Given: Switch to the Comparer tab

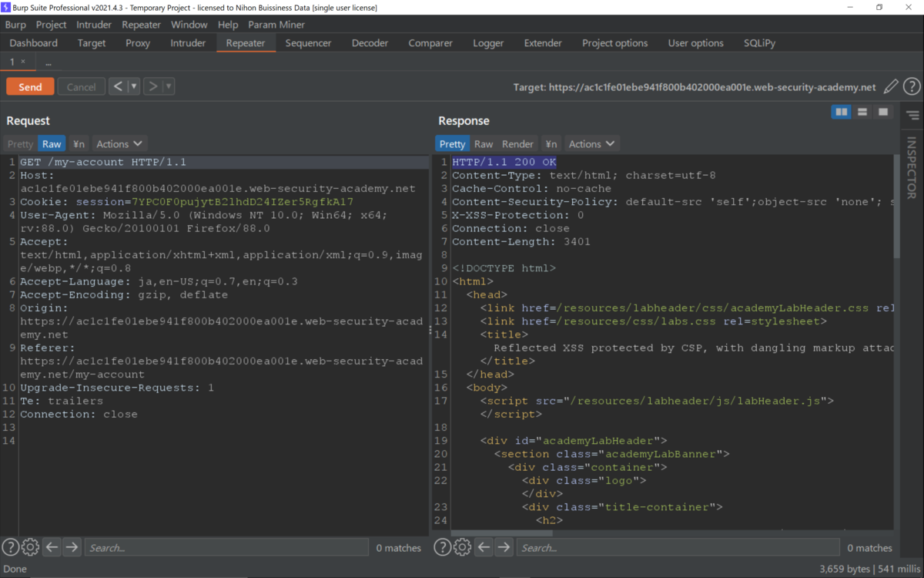Looking at the screenshot, I should tap(430, 43).
